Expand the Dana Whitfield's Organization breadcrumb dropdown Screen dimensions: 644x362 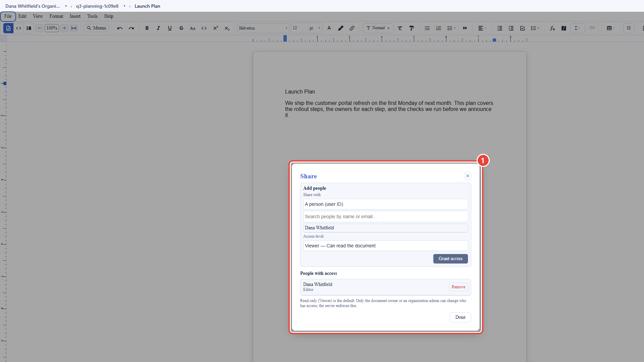pyautogui.click(x=66, y=6)
